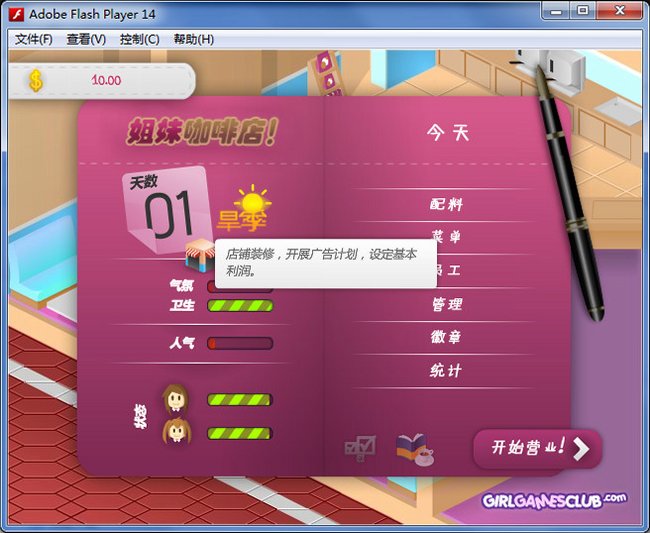Screen dimensions: 650x533
Task: Click the shop storefront icon
Action: (200, 255)
